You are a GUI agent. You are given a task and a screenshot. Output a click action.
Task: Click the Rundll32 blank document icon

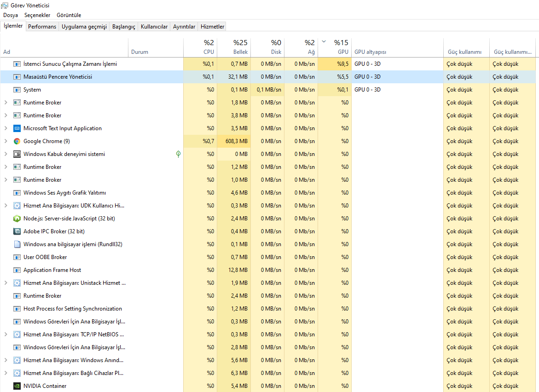tap(17, 244)
